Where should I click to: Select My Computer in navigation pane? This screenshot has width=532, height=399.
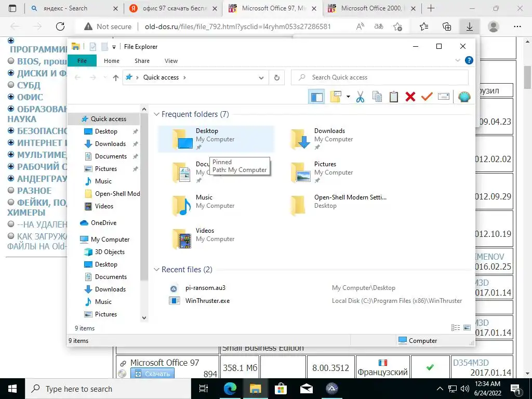pyautogui.click(x=110, y=240)
